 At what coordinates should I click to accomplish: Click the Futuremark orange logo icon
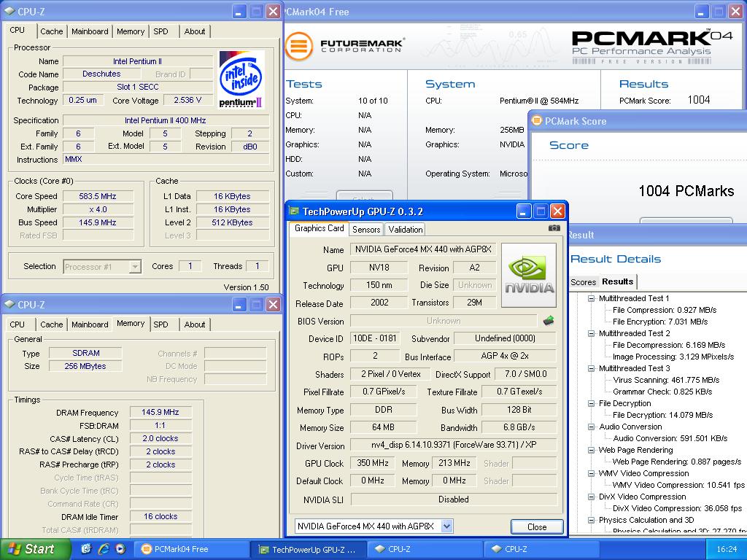click(x=298, y=46)
